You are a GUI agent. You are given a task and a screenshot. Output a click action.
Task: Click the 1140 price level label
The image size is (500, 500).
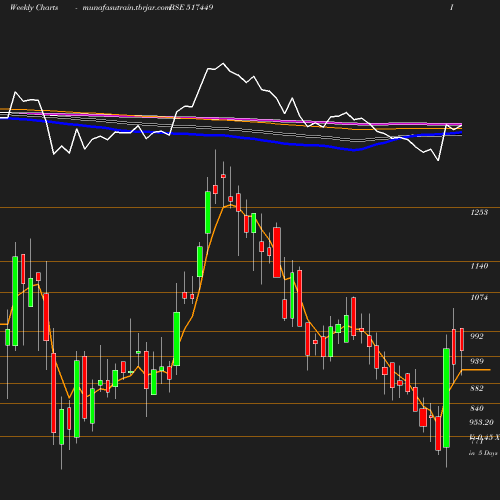pos(479,266)
